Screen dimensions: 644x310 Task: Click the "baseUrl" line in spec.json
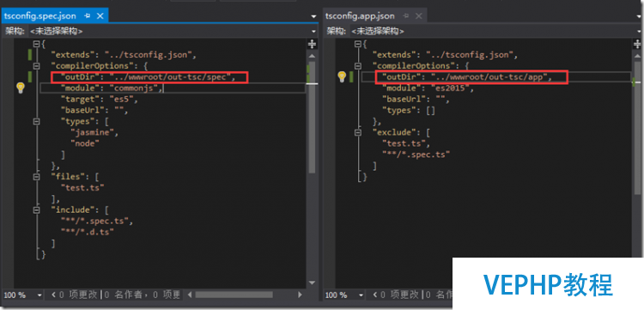pos(94,110)
